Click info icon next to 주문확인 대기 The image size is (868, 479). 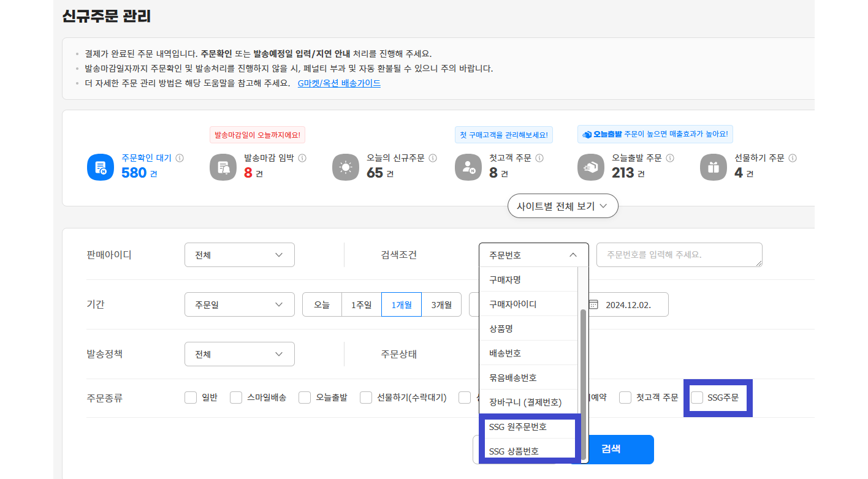coord(180,158)
